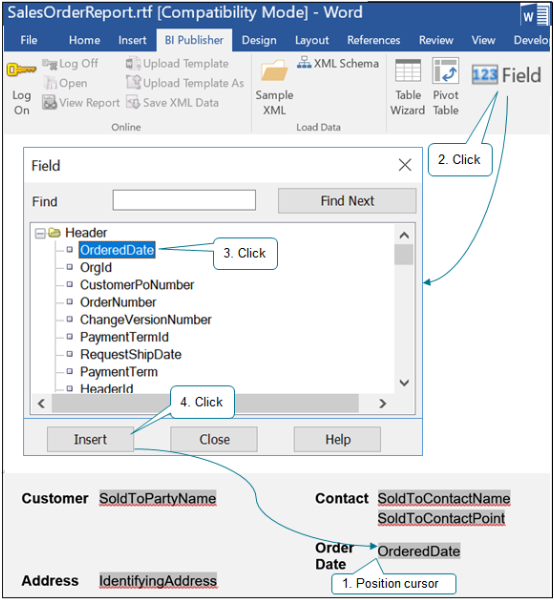Switch to the References tab
The width and height of the screenshot is (554, 600).
(373, 40)
